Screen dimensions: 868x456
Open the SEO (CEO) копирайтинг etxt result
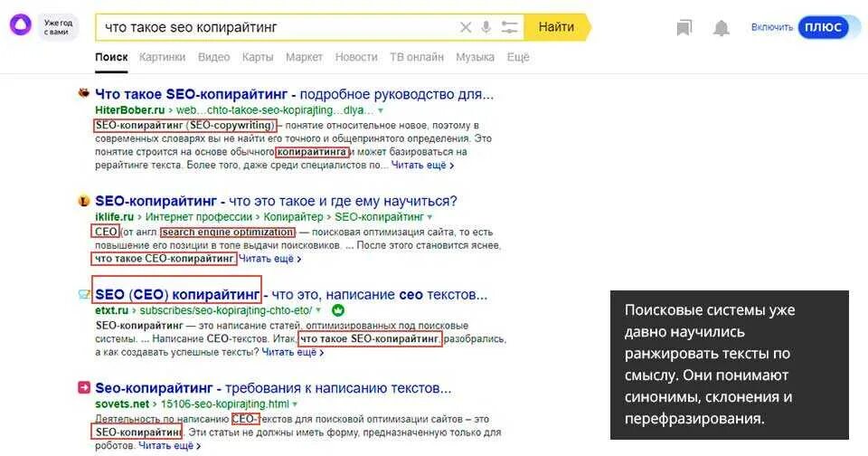point(291,295)
